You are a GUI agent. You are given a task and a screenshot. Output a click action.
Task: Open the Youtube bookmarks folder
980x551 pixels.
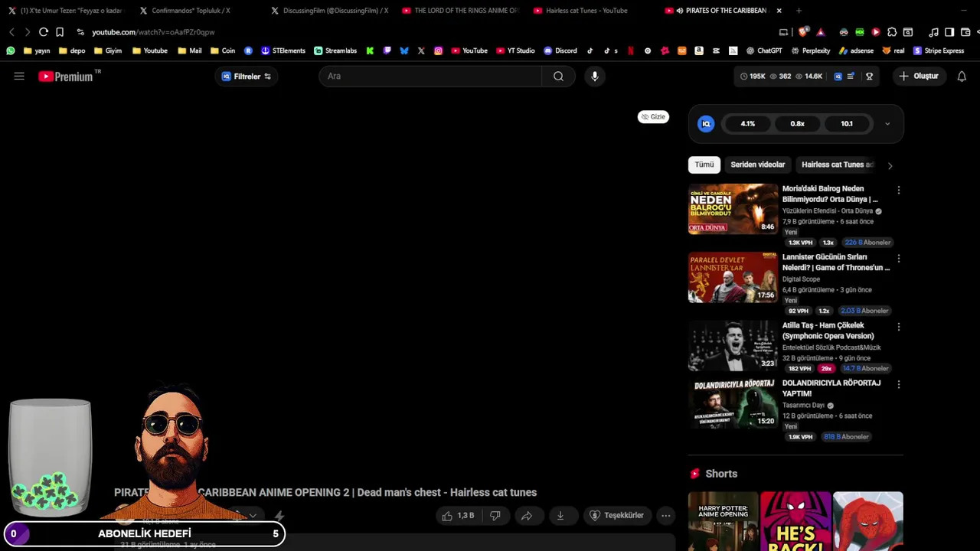(x=150, y=51)
